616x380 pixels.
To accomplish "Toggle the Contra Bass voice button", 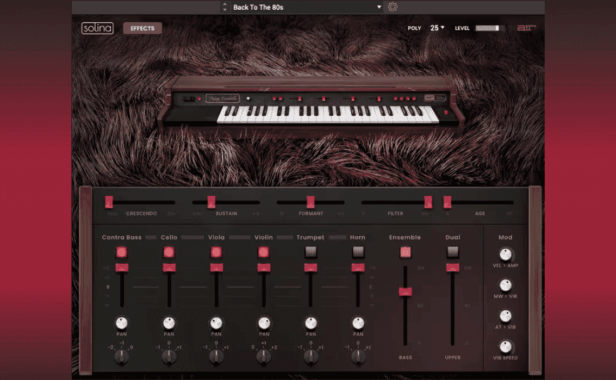I will (x=121, y=252).
